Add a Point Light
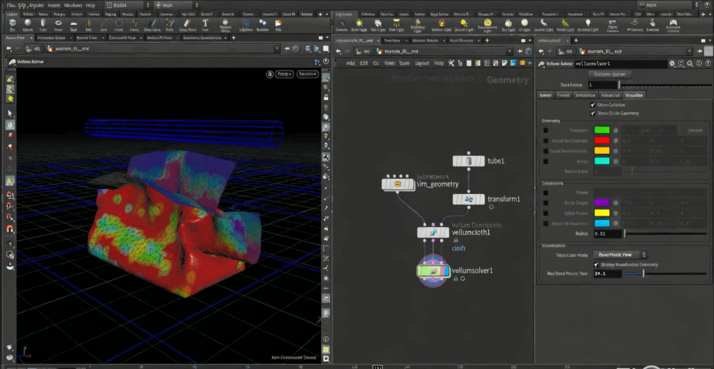This screenshot has width=714, height=369. click(x=359, y=25)
